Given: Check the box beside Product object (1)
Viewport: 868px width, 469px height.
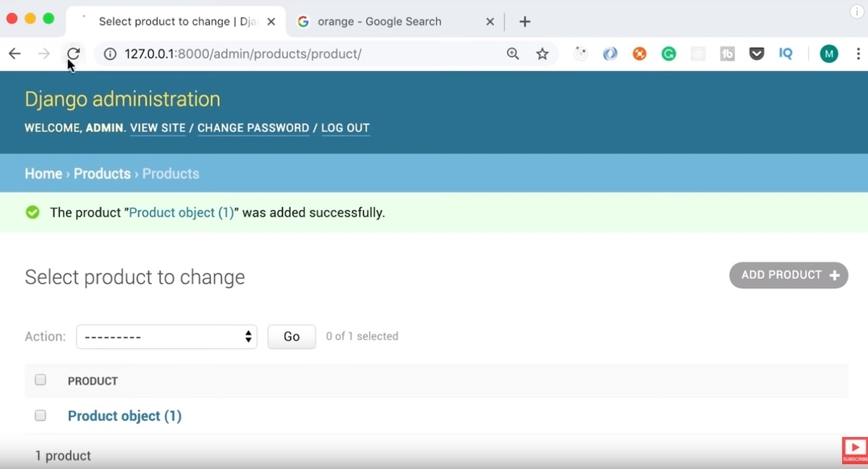Looking at the screenshot, I should click(41, 415).
